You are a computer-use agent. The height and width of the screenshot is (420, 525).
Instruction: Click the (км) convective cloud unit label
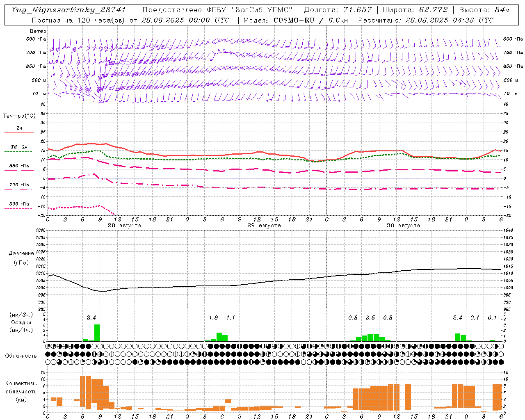(x=21, y=399)
